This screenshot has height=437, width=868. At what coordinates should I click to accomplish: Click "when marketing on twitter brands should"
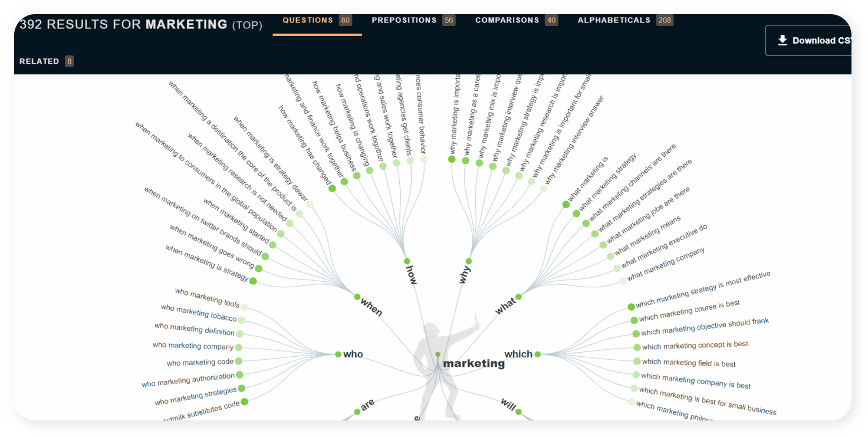(x=202, y=222)
